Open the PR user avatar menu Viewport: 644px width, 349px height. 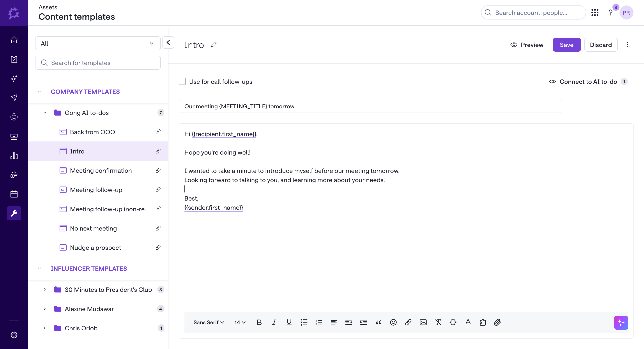tap(626, 13)
